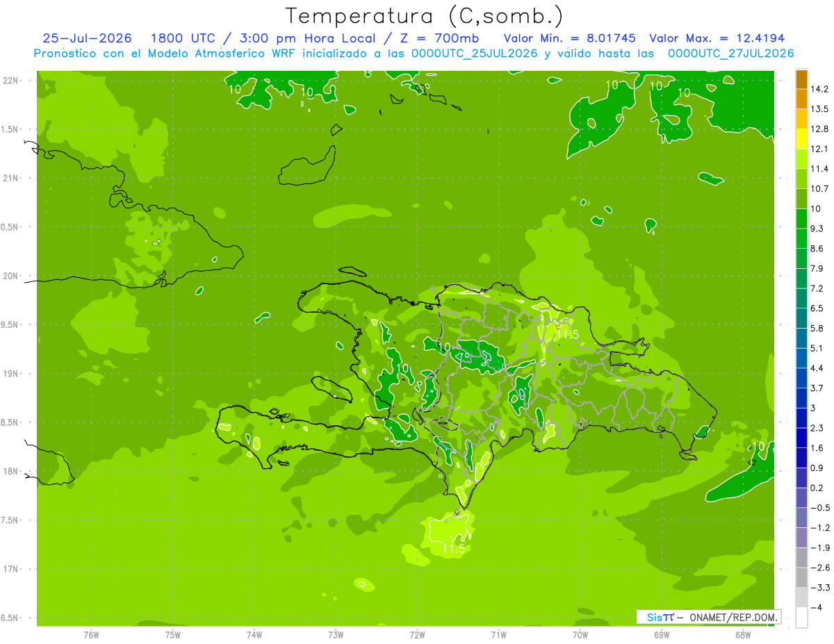
Task: Click the '8.5N' latitude axis label
Action: click(x=10, y=422)
